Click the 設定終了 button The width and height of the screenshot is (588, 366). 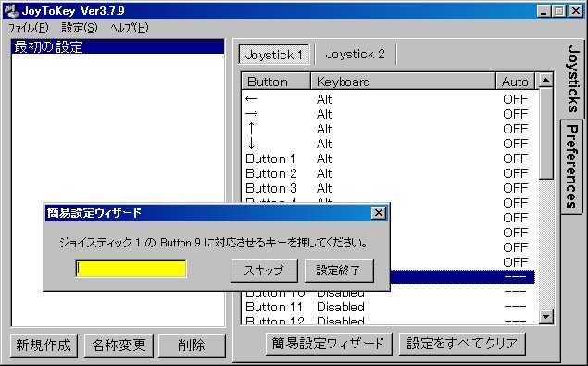point(339,271)
